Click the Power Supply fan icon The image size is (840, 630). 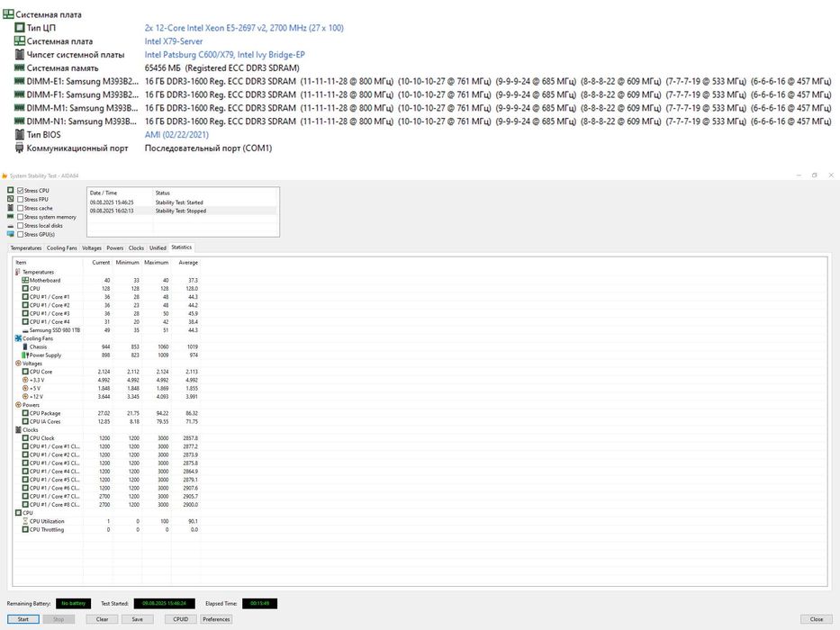(x=25, y=355)
